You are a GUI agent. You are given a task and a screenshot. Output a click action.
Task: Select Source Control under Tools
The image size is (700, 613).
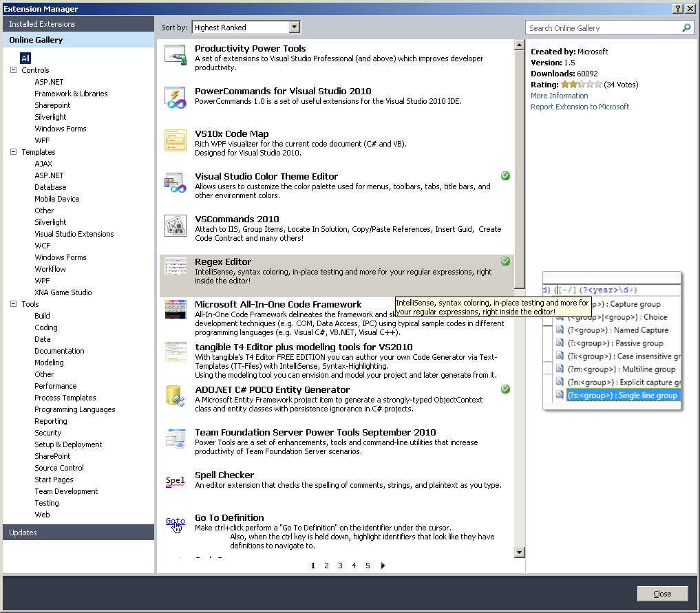(59, 468)
